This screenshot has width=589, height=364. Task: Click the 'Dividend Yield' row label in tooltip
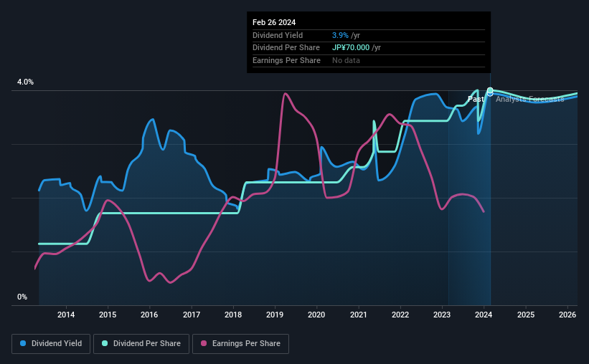click(x=278, y=35)
